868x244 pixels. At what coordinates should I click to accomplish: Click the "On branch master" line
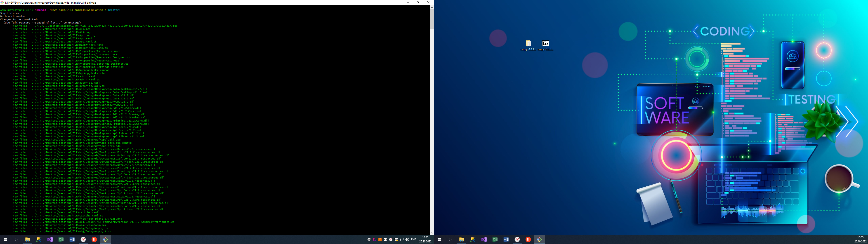[13, 16]
